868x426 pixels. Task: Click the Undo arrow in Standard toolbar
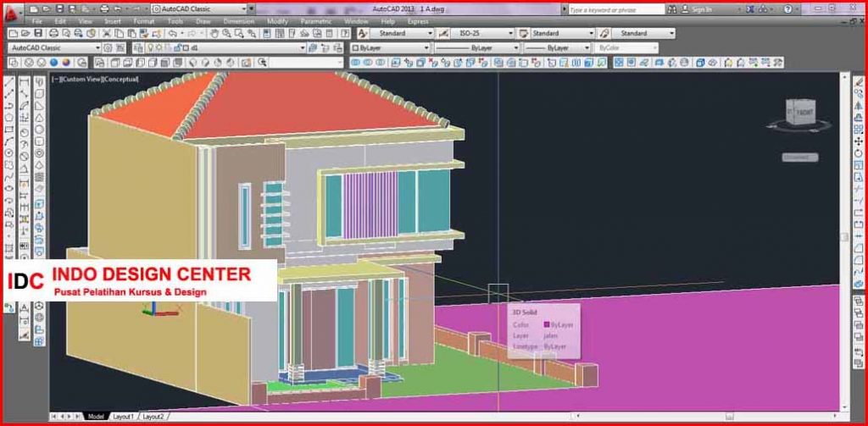(x=172, y=34)
